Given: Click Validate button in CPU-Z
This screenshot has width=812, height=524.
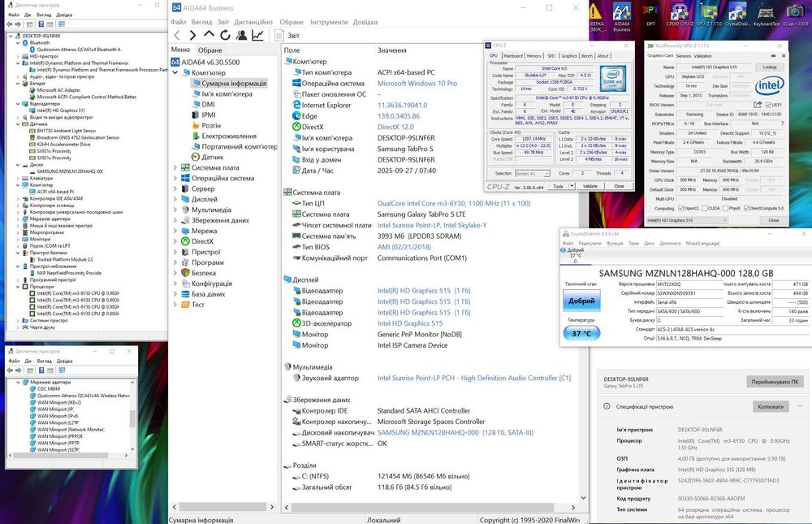Looking at the screenshot, I should pyautogui.click(x=590, y=186).
